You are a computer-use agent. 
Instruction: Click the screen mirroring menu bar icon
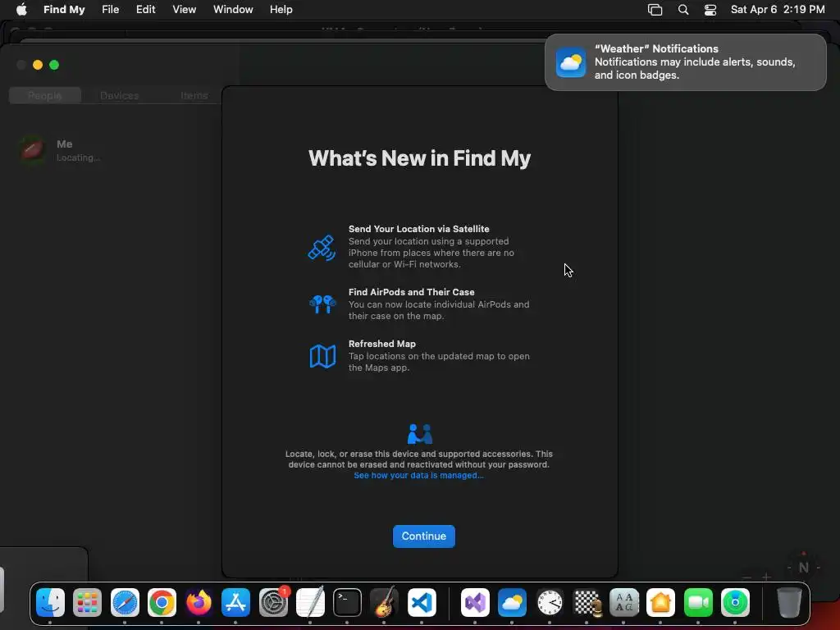pyautogui.click(x=655, y=10)
